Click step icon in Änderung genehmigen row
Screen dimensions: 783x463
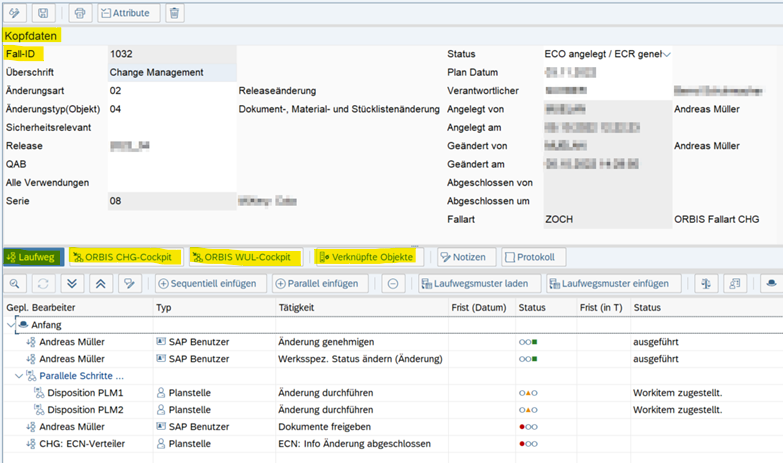(x=31, y=342)
